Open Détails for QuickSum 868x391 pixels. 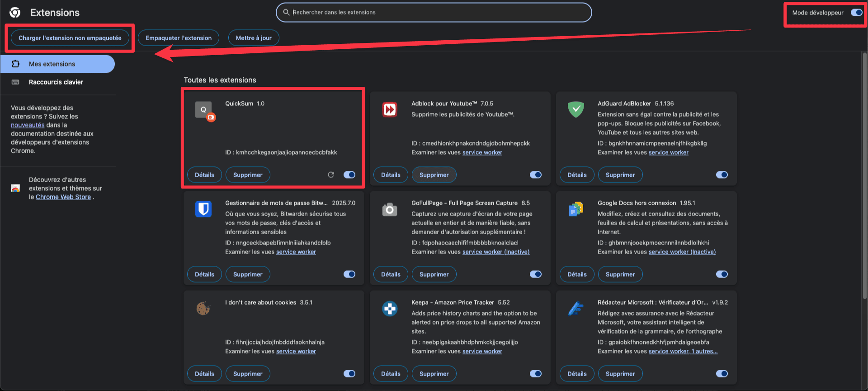(204, 175)
